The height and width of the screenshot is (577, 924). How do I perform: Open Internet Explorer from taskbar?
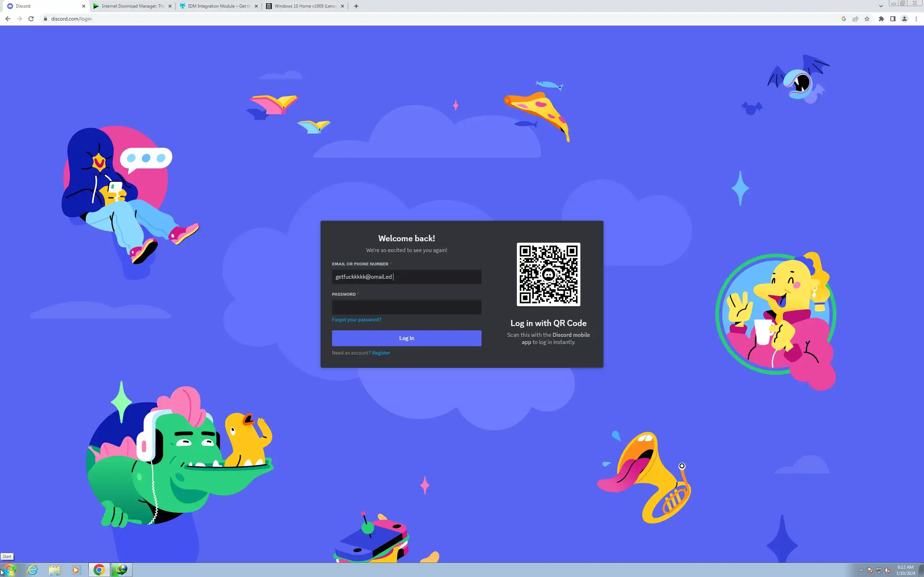pos(32,570)
